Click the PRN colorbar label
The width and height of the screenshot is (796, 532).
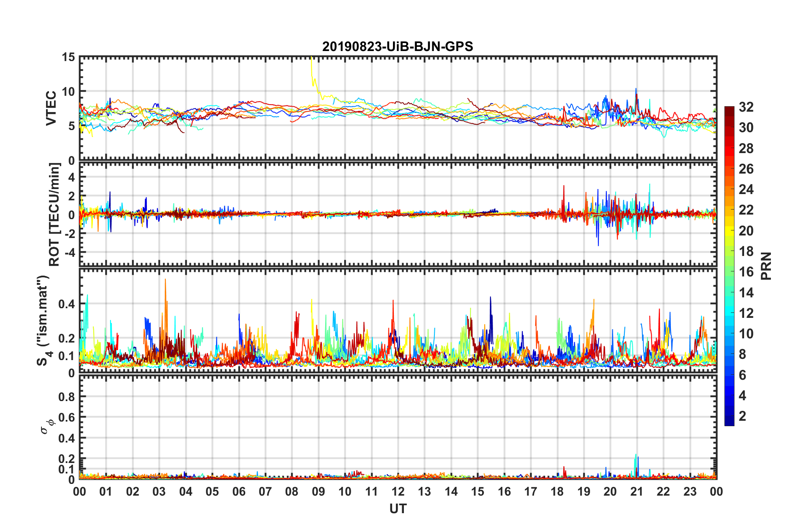coord(766,266)
